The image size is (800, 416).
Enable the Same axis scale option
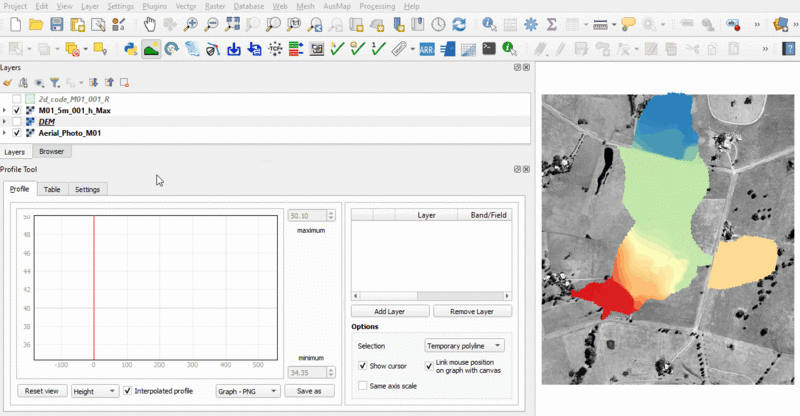(x=362, y=385)
